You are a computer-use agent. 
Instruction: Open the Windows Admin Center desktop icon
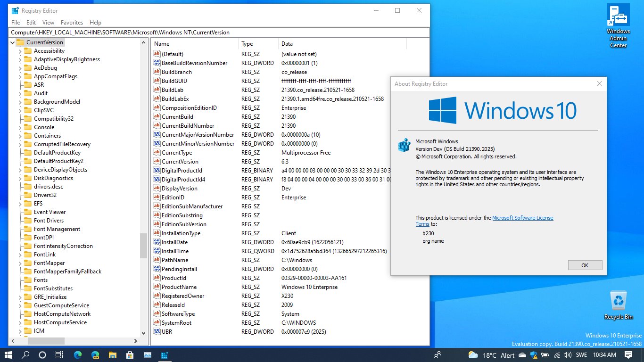point(619,26)
